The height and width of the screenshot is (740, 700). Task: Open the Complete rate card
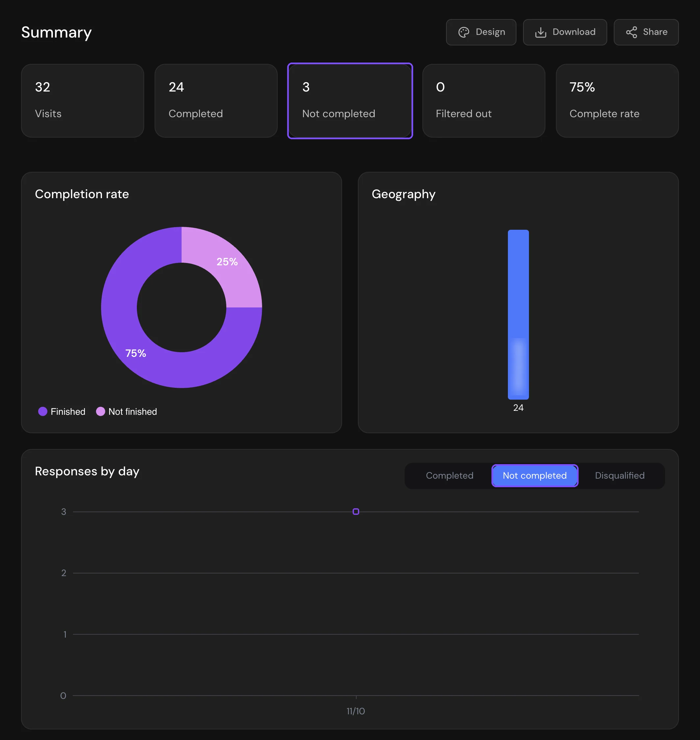pos(617,101)
